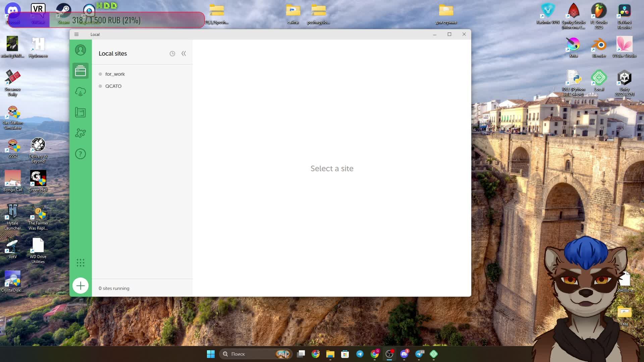
Task: Click the nine-dot apps grid icon
Action: coord(80,262)
